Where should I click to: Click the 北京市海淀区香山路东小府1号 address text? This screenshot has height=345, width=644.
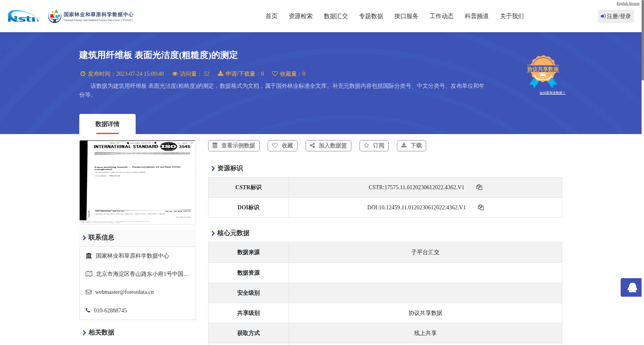pos(142,274)
